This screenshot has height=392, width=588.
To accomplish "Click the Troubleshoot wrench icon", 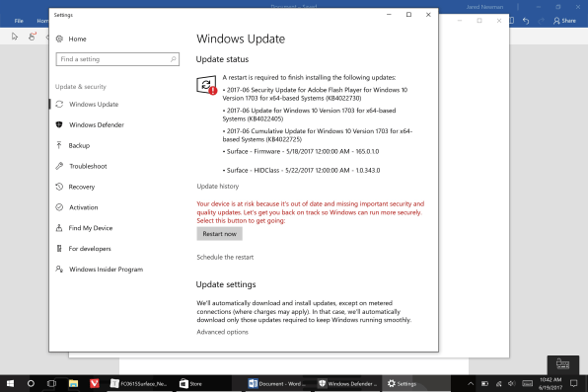I will [59, 166].
